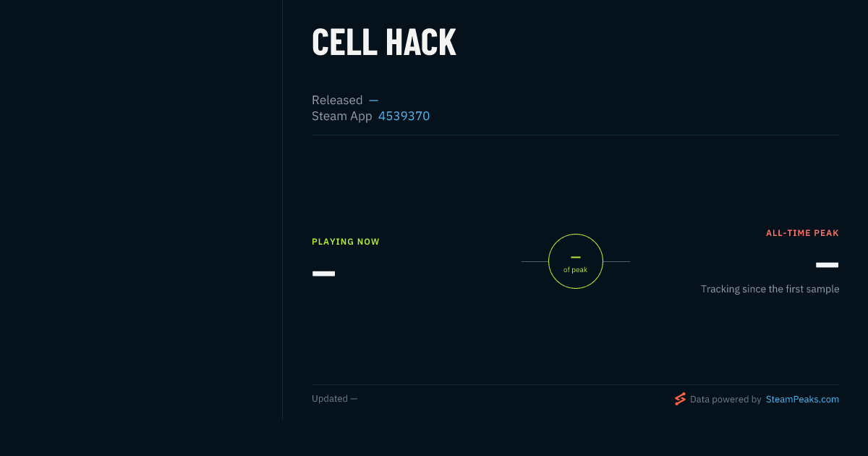Image resolution: width=868 pixels, height=456 pixels.
Task: Click the green dash inside the peak circle
Action: pyautogui.click(x=576, y=257)
